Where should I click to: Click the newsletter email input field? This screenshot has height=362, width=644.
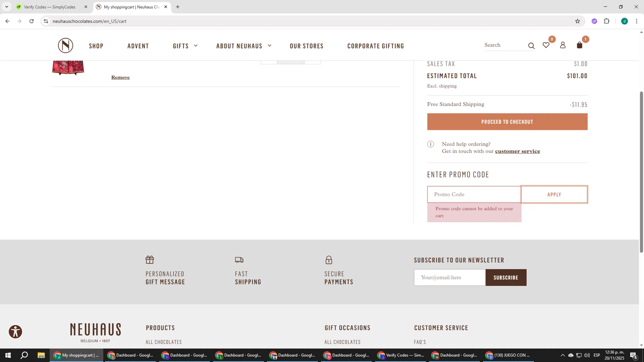point(450,278)
